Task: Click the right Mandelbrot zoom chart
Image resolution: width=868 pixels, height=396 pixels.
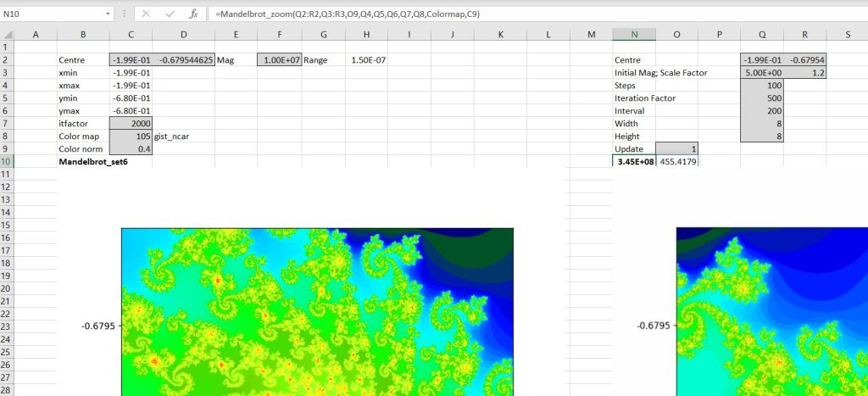Action: click(x=771, y=311)
